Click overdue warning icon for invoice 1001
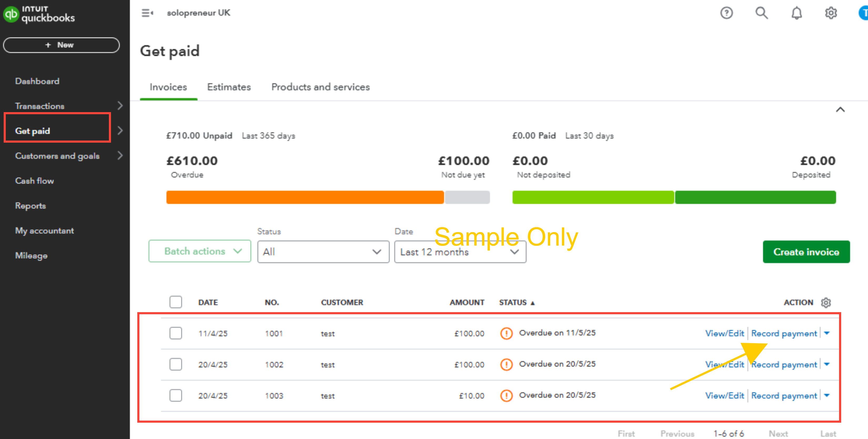 click(506, 333)
